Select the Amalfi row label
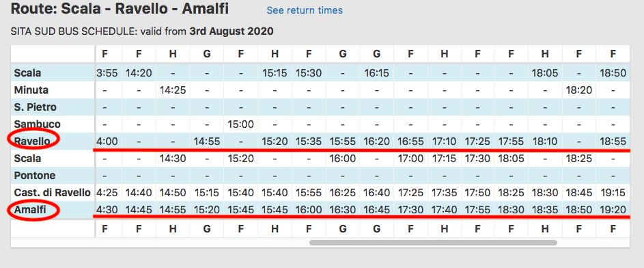The image size is (644, 268). click(x=29, y=211)
